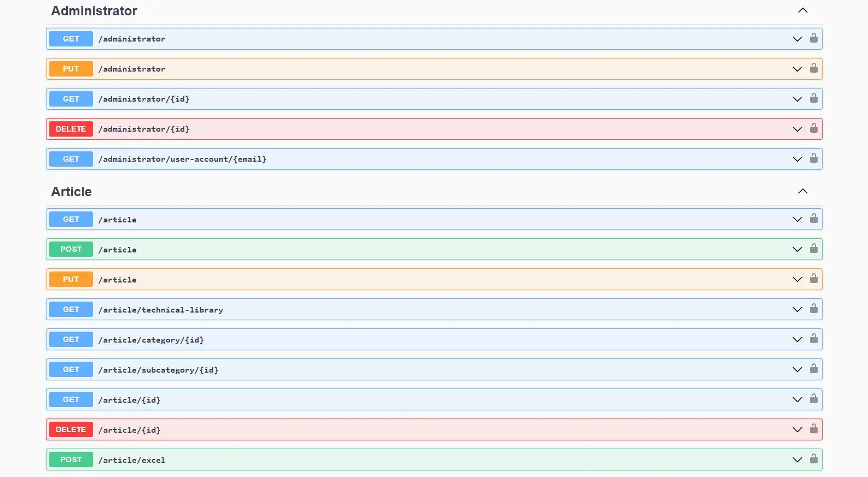The width and height of the screenshot is (868, 477).
Task: Click the GET /article/{id} endpoint row
Action: [438, 399]
